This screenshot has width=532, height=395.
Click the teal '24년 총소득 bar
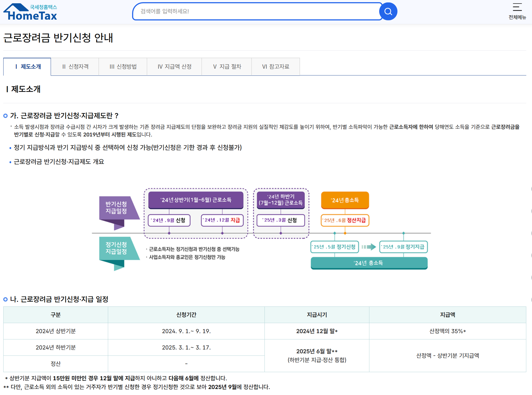pyautogui.click(x=369, y=263)
